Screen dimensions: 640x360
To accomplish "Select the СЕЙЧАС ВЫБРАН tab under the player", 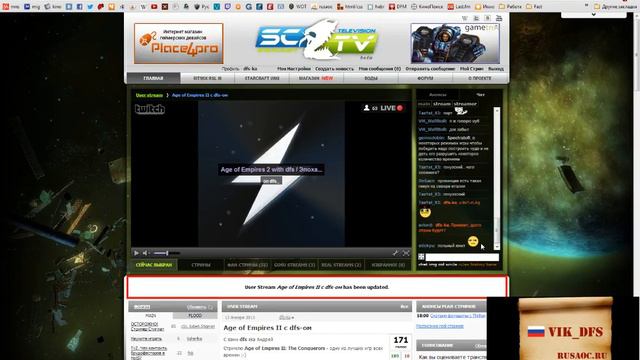I will pyautogui.click(x=154, y=265).
